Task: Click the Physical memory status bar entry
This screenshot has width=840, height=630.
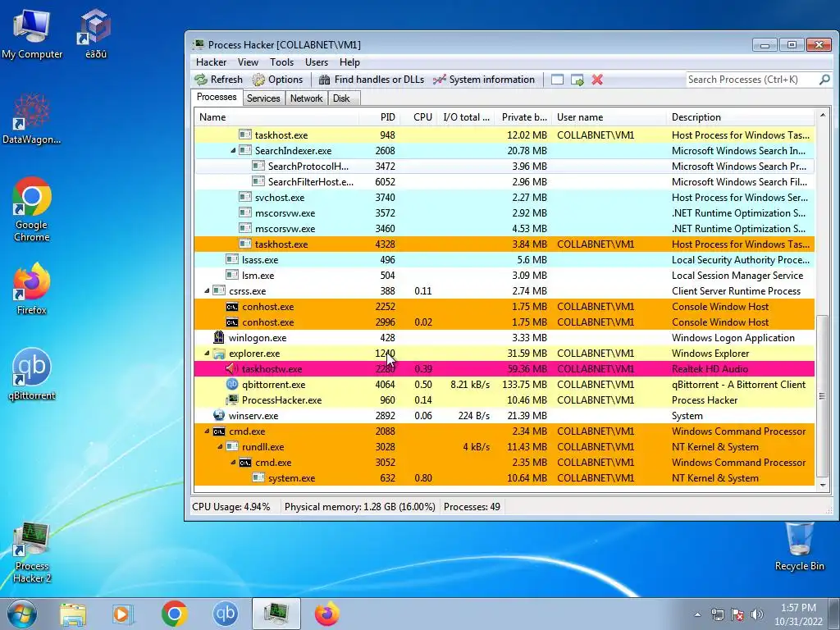Action: tap(359, 507)
